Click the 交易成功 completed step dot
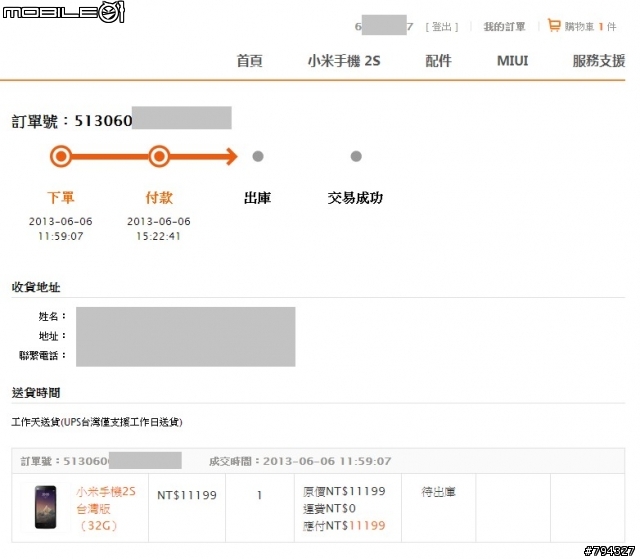This screenshot has width=640, height=559. click(356, 156)
